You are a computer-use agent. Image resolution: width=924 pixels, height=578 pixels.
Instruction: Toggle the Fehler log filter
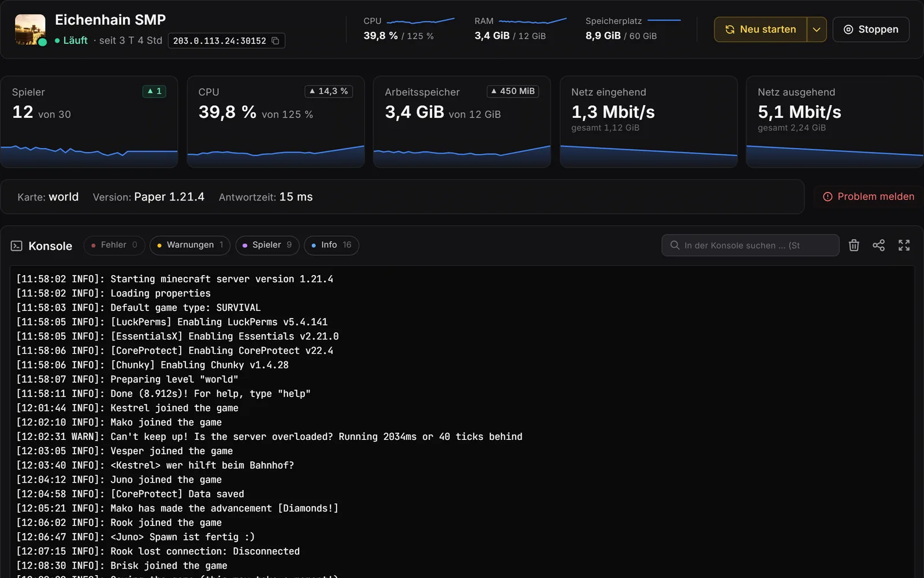[114, 245]
